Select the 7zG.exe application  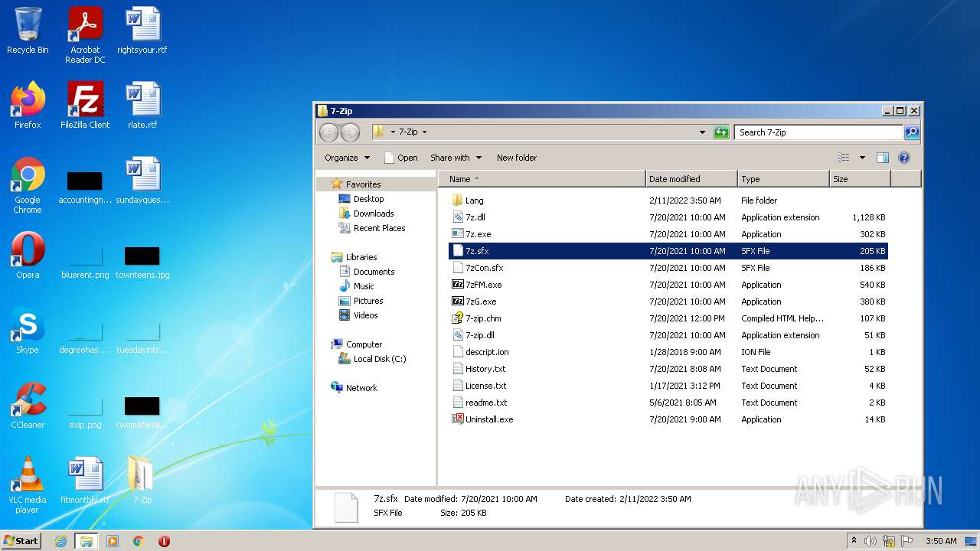(668, 302)
